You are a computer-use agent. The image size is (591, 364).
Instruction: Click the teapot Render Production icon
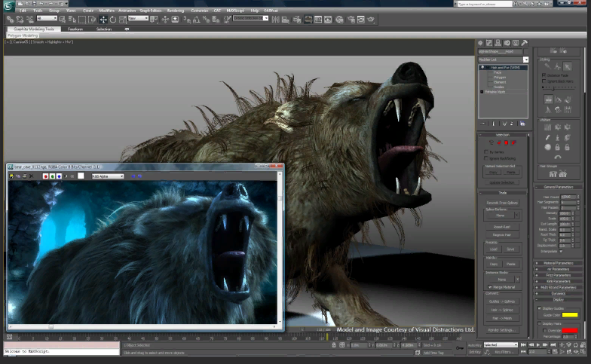[x=371, y=20]
